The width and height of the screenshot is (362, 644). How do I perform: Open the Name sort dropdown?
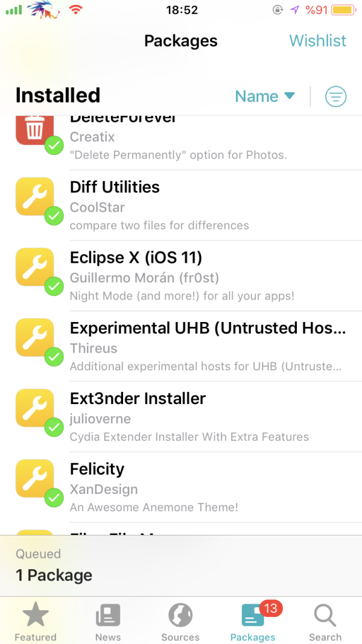[x=264, y=96]
